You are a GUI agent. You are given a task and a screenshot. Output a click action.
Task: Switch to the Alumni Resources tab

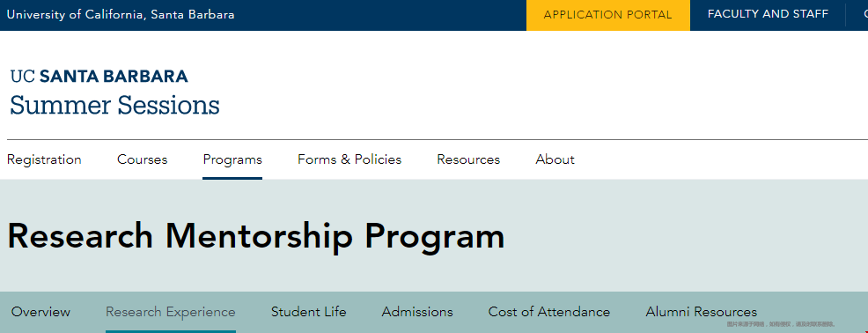[702, 312]
